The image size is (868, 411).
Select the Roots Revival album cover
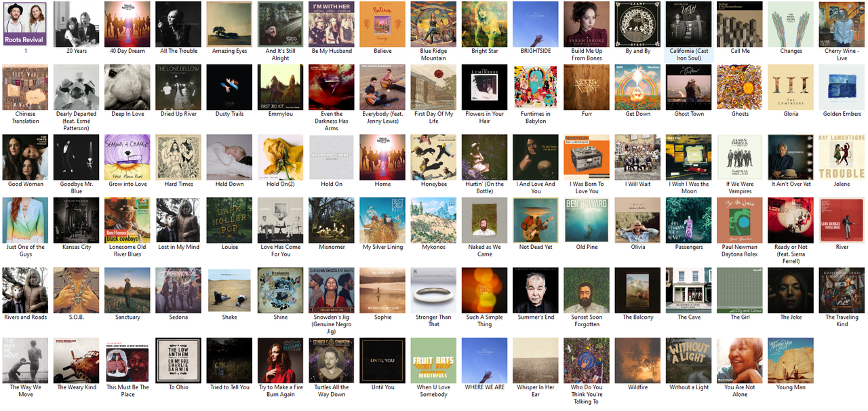point(26,24)
